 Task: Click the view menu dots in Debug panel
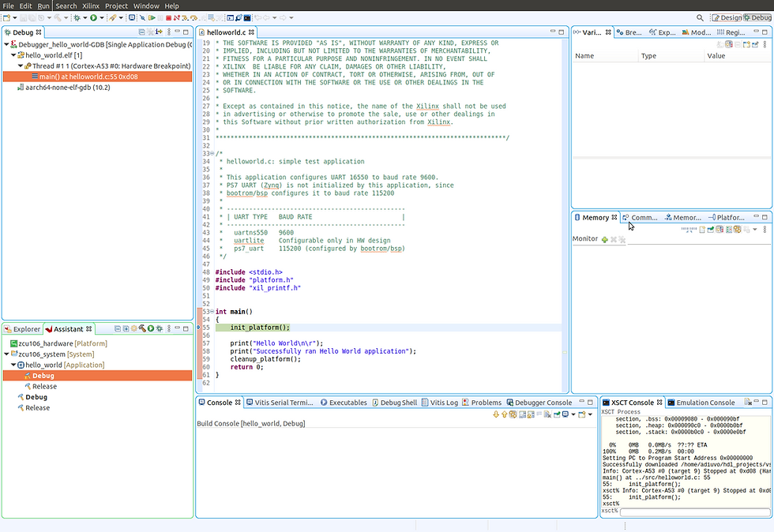pos(169,32)
